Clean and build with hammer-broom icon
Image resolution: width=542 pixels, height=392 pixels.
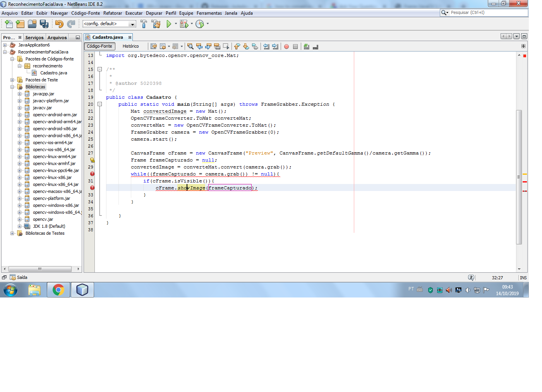[156, 24]
